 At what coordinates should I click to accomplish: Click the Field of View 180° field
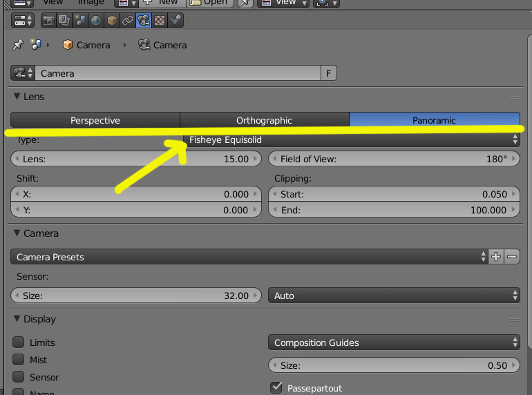tap(394, 159)
